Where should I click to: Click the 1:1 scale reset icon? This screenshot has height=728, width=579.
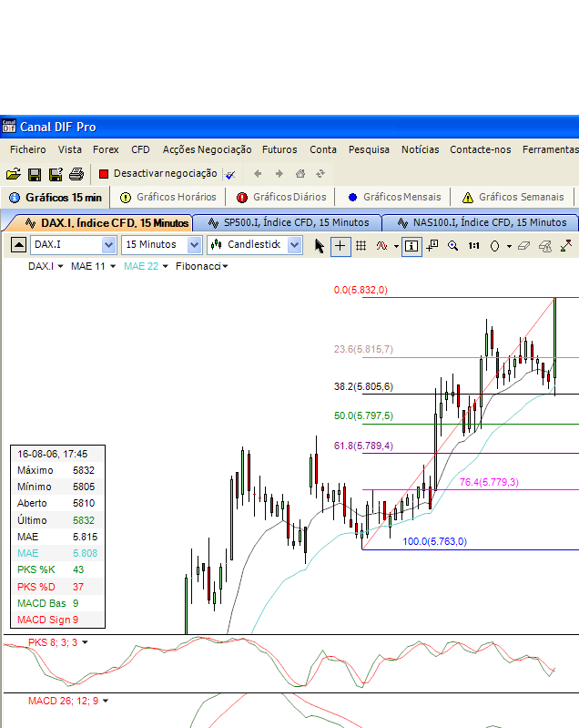click(x=473, y=246)
